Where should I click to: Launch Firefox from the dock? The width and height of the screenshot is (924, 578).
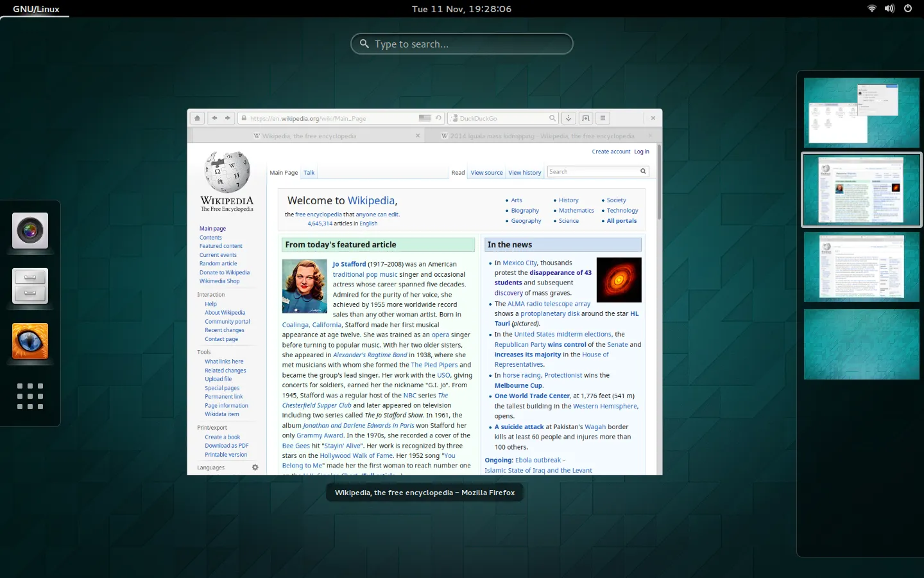coord(30,341)
